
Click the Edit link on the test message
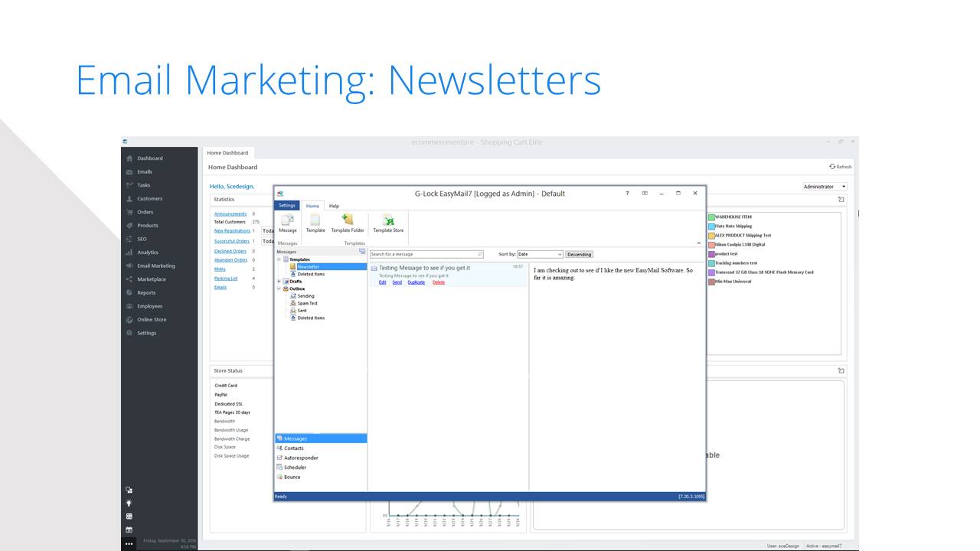[383, 282]
